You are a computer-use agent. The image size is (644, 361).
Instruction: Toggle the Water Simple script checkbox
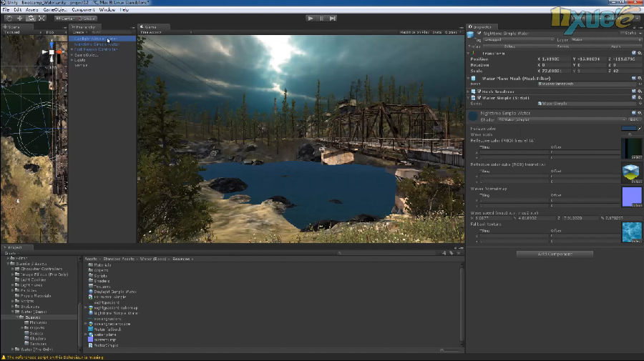point(479,98)
